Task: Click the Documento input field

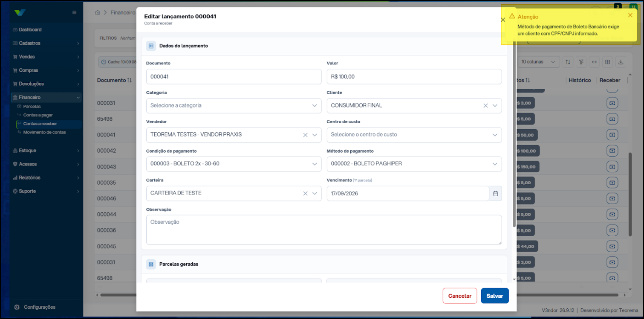Action: tap(234, 77)
